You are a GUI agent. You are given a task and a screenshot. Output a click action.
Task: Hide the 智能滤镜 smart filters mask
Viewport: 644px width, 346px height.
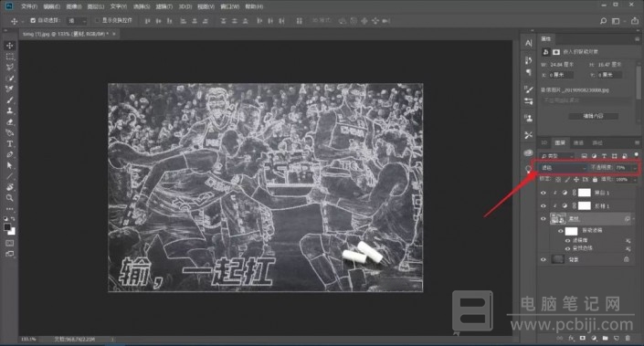click(561, 231)
